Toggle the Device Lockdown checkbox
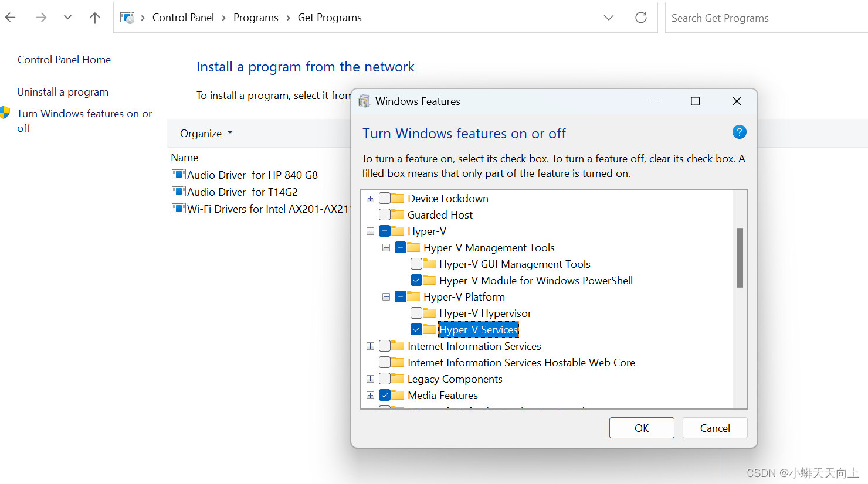The image size is (868, 484). pyautogui.click(x=385, y=198)
